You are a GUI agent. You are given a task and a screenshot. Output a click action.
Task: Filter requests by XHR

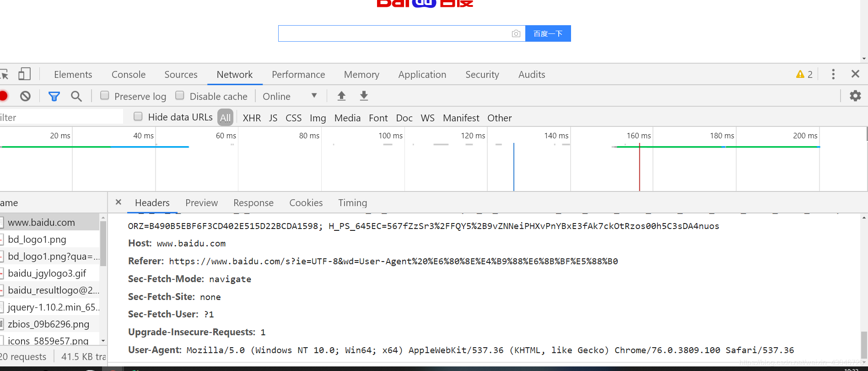point(252,118)
